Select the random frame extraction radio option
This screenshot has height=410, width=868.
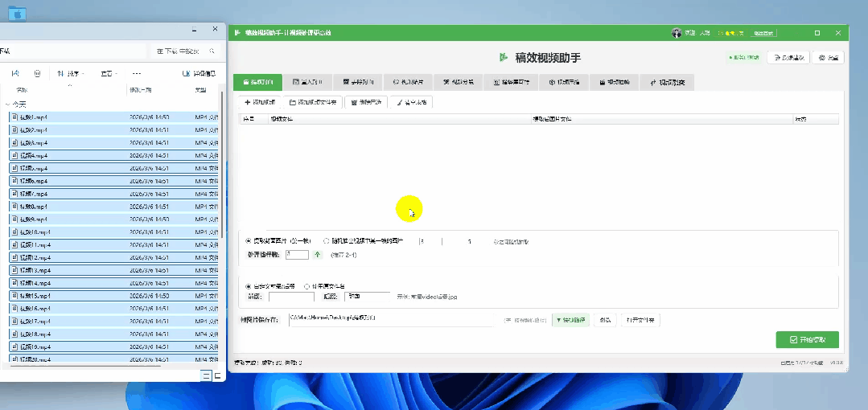point(327,240)
